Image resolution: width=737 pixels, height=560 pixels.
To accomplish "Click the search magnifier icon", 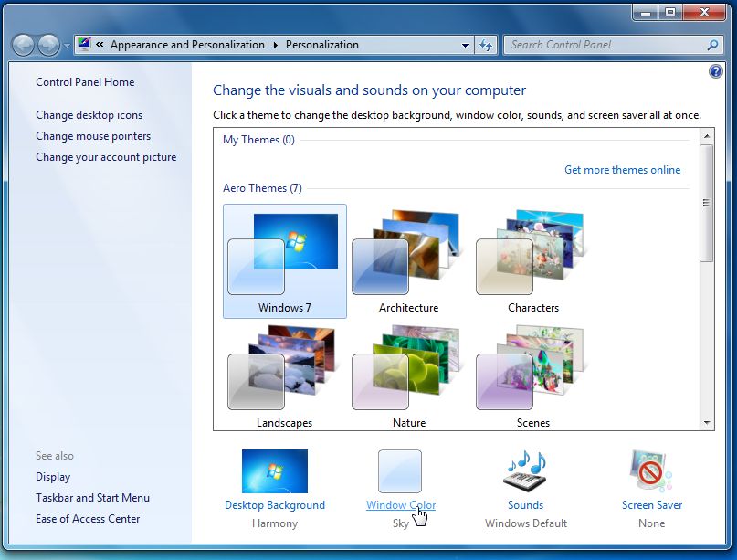I will point(712,45).
